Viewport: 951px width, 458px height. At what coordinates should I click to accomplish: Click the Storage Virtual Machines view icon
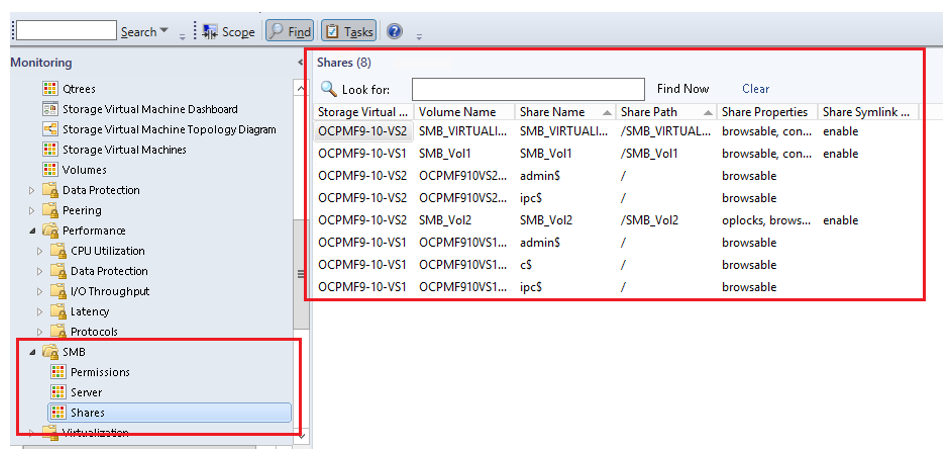tap(50, 149)
